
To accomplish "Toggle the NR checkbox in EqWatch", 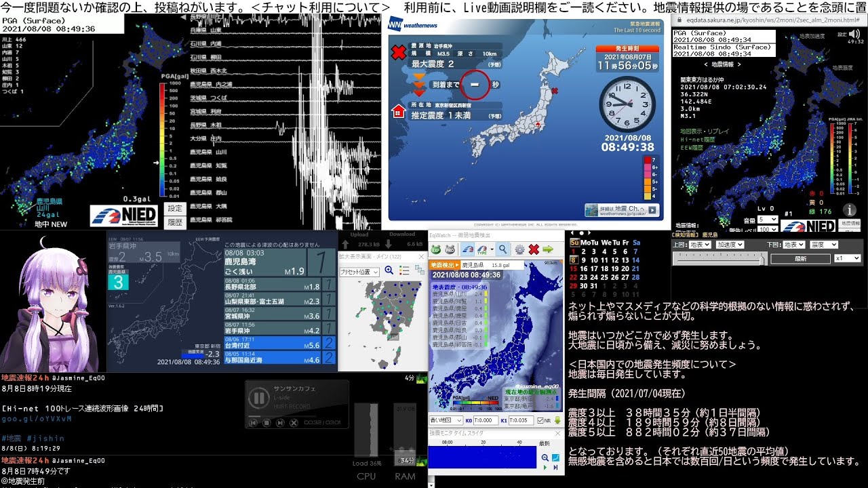I will pos(540,420).
